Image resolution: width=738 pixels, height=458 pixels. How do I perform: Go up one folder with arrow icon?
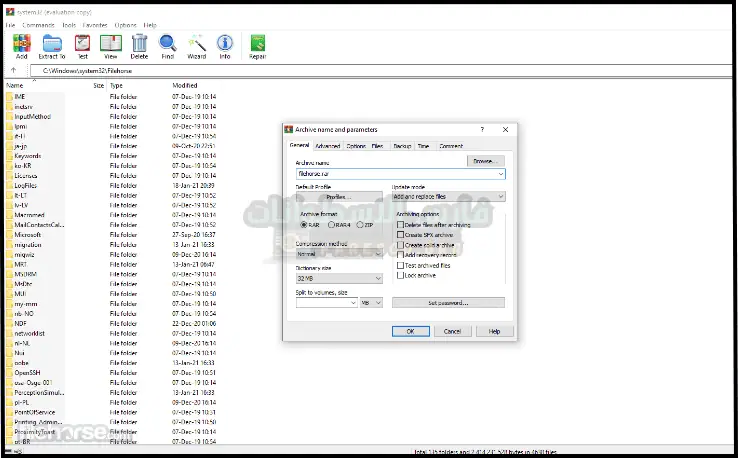click(x=13, y=71)
